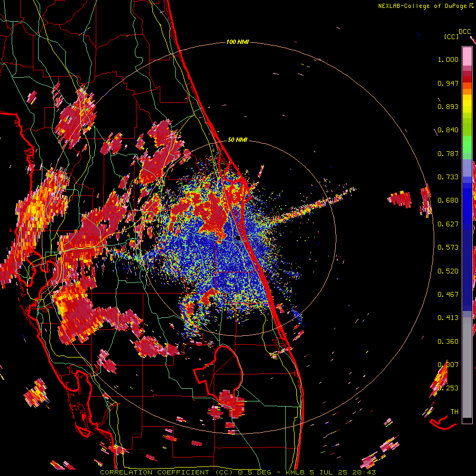Click the CORRELATION COEFFICIENT (CC) caption text
The width and height of the screenshot is (476, 476).
[x=167, y=472]
